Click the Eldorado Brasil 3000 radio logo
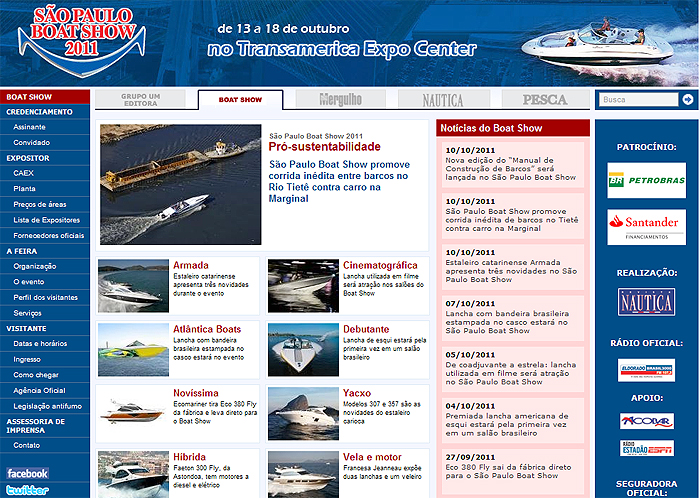700x498 pixels. (x=646, y=370)
